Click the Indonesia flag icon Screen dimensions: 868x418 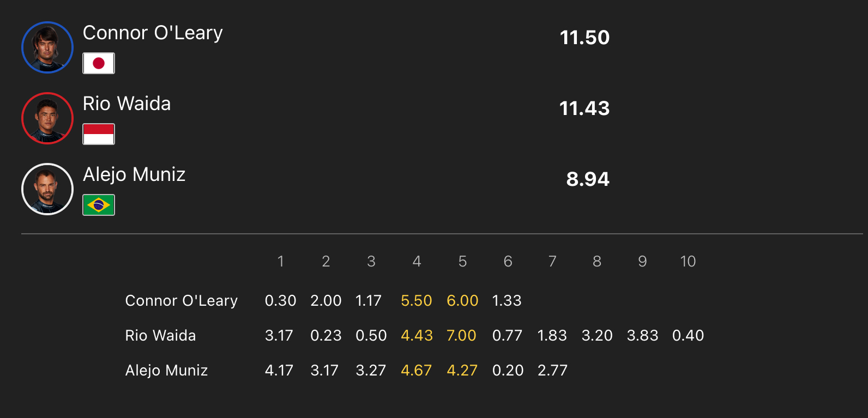click(x=99, y=134)
